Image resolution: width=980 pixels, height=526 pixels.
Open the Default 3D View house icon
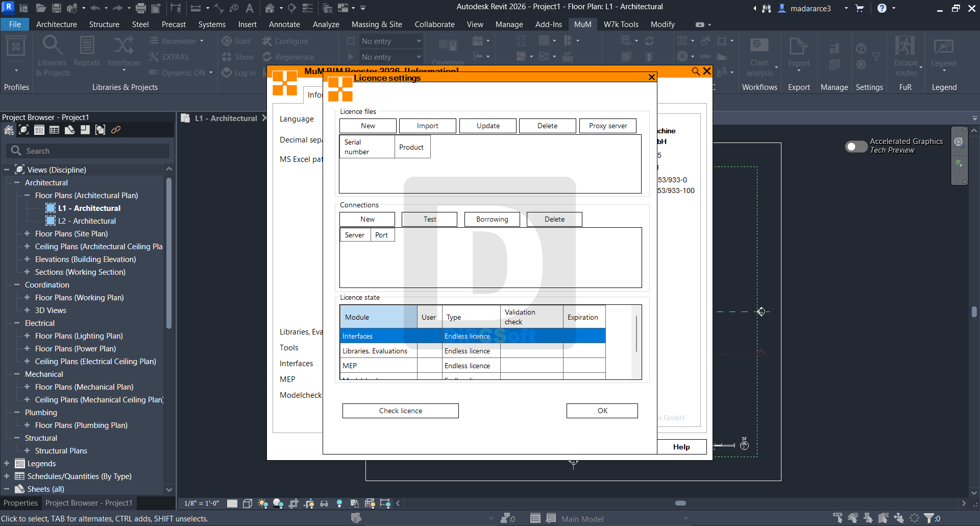coord(269,8)
